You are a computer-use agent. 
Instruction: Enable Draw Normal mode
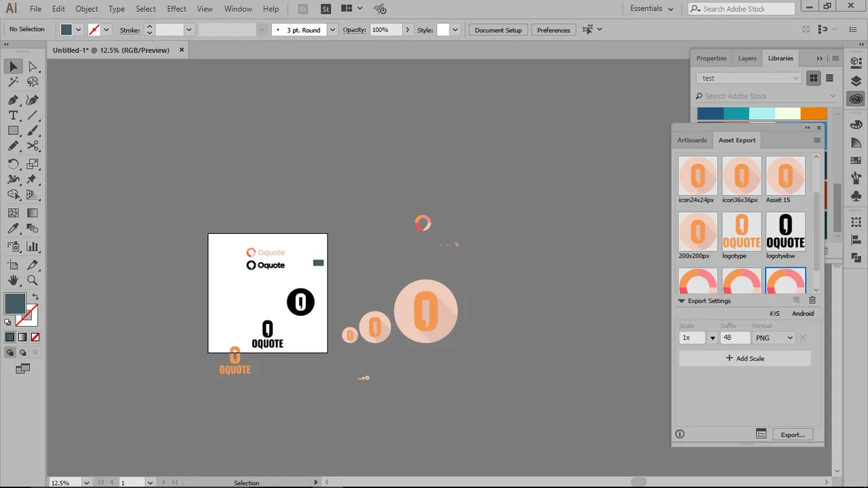tap(10, 352)
